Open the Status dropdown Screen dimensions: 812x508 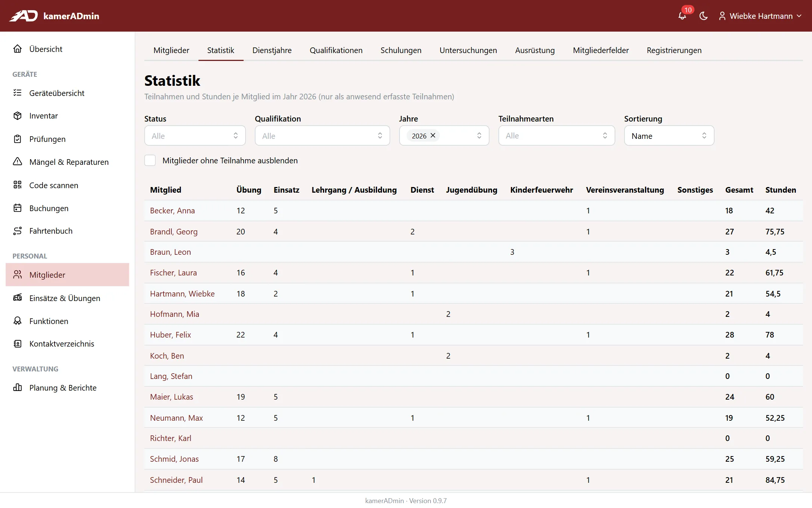[195, 136]
